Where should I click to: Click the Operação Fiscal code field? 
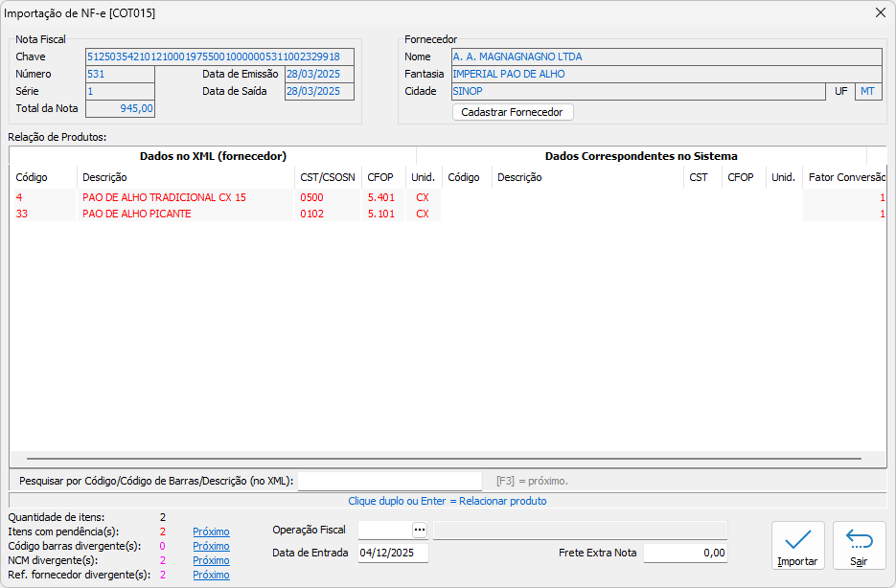coord(383,530)
